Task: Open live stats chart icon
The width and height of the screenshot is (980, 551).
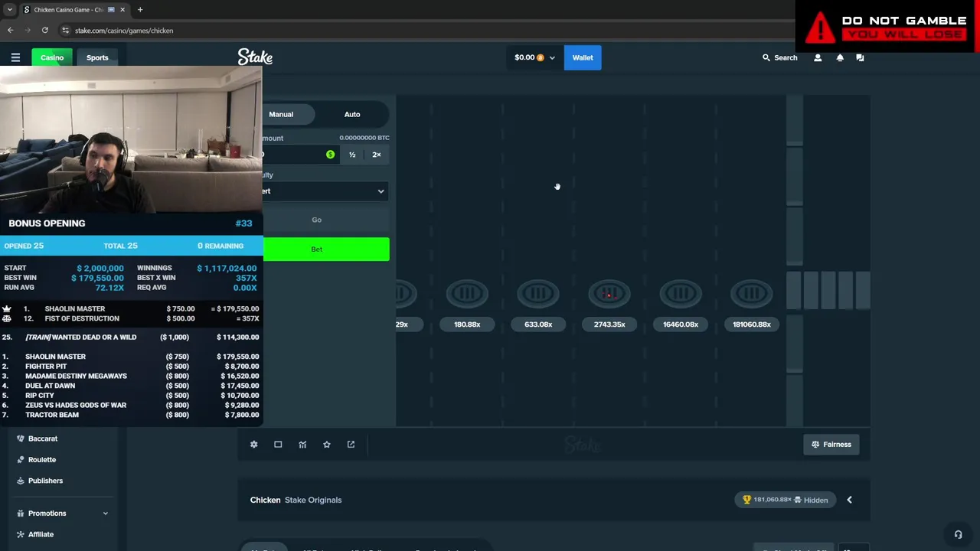Action: (302, 445)
